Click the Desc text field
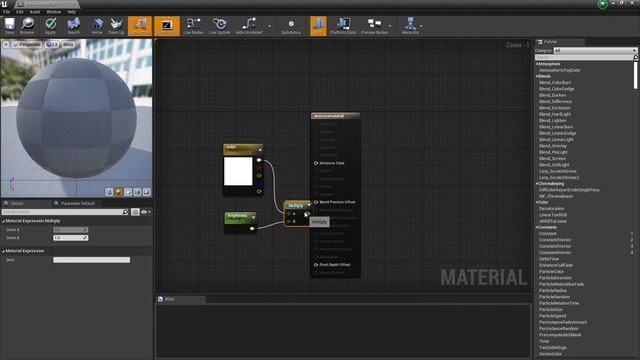 point(91,260)
